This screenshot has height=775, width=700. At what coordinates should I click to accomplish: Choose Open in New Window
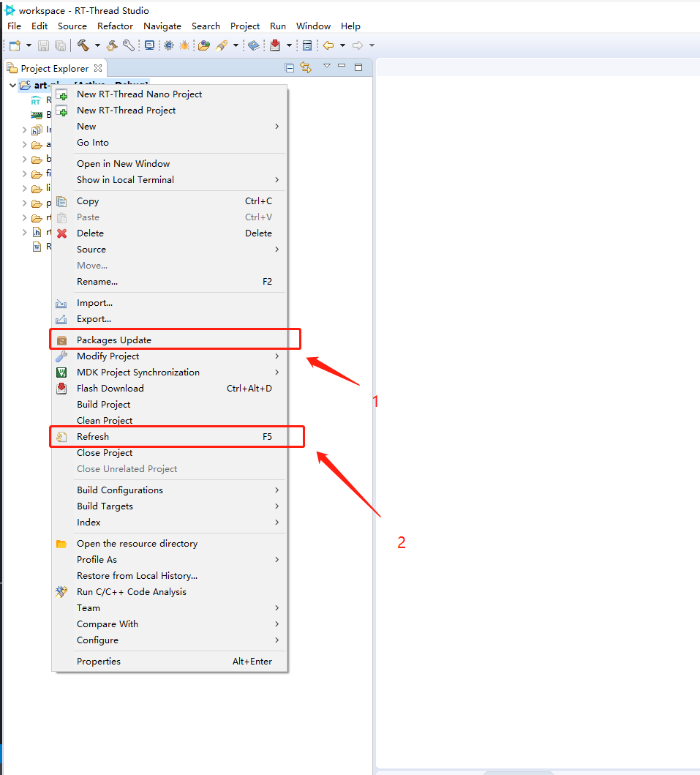(x=170, y=164)
